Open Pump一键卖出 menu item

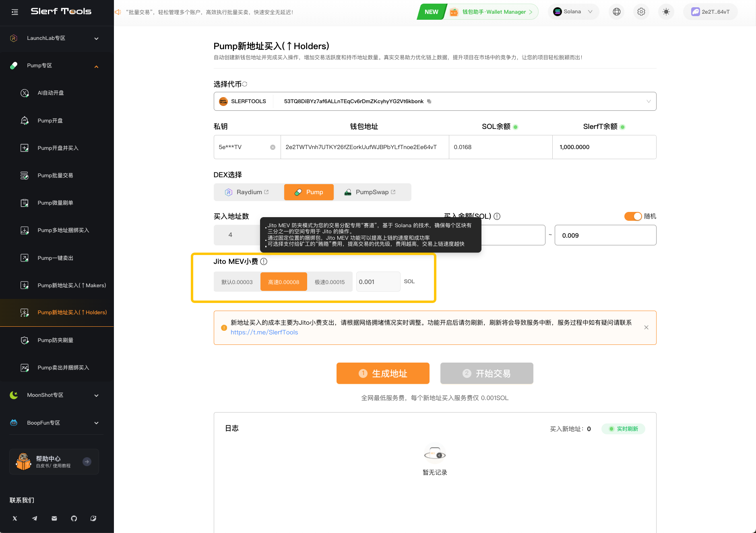pyautogui.click(x=57, y=258)
